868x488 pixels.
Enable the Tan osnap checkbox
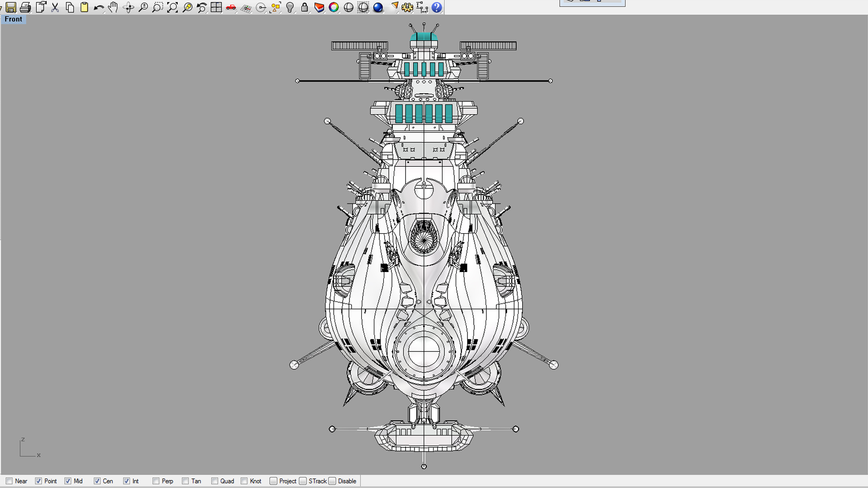[185, 481]
